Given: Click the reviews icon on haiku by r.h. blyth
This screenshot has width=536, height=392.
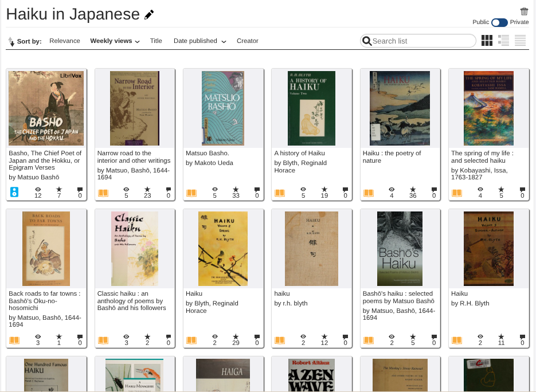Looking at the screenshot, I should 345,337.
